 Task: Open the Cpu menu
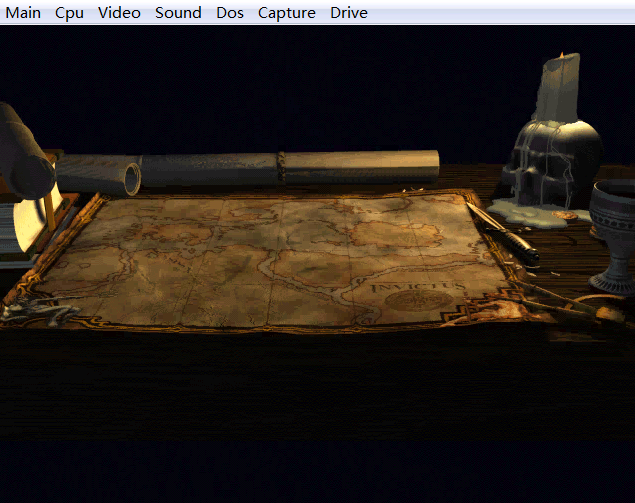69,13
